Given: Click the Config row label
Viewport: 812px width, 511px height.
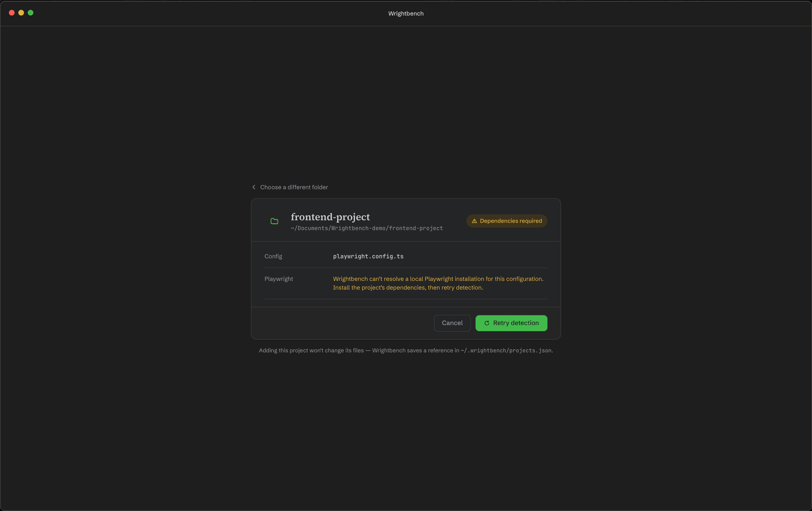Looking at the screenshot, I should coord(273,256).
